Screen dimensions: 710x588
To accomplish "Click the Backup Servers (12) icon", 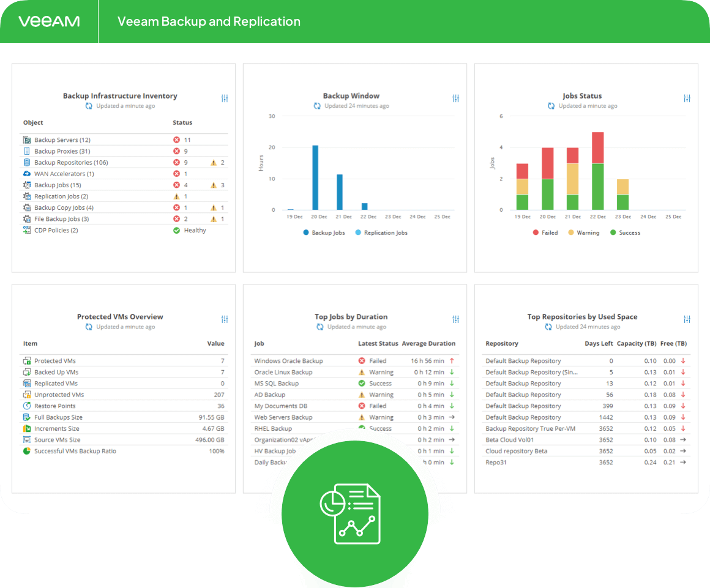I will pyautogui.click(x=27, y=140).
